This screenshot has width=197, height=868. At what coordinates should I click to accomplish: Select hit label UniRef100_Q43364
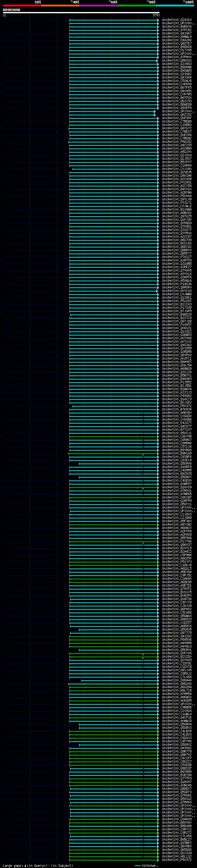[x=176, y=78]
